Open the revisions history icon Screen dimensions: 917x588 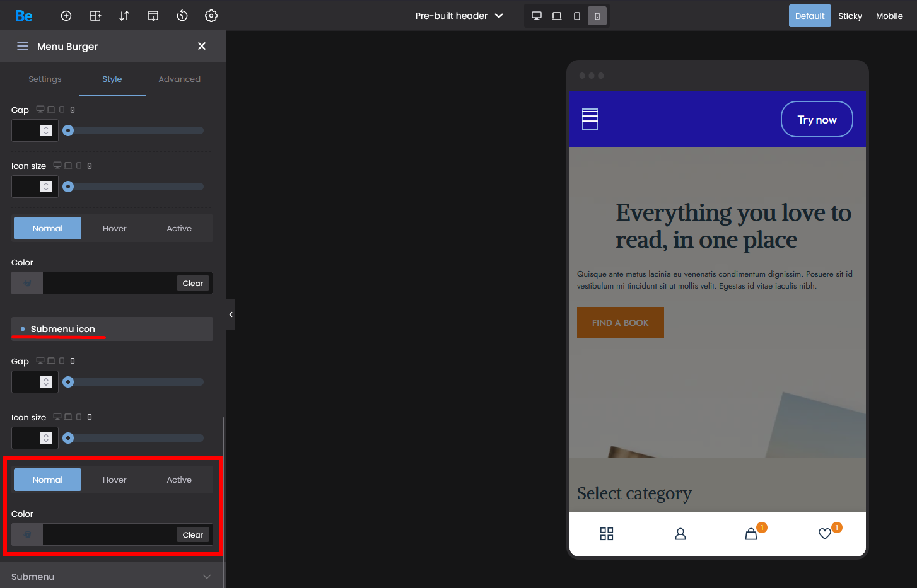click(182, 16)
